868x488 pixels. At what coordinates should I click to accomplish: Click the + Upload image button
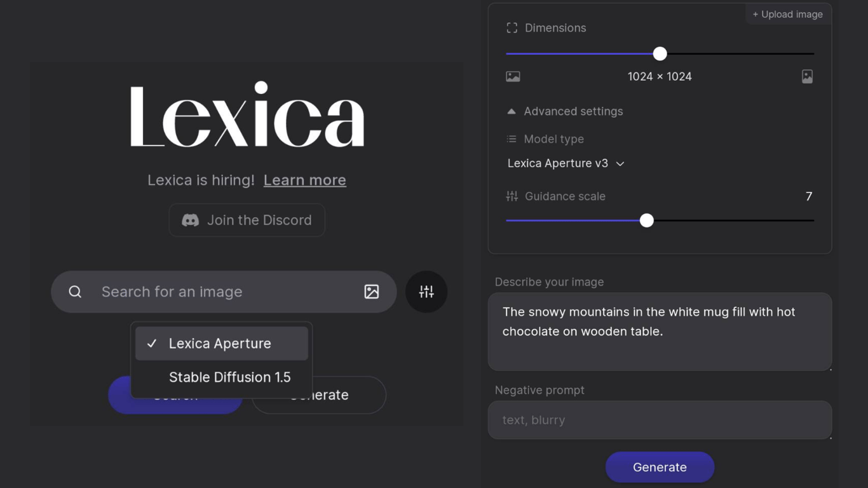788,14
